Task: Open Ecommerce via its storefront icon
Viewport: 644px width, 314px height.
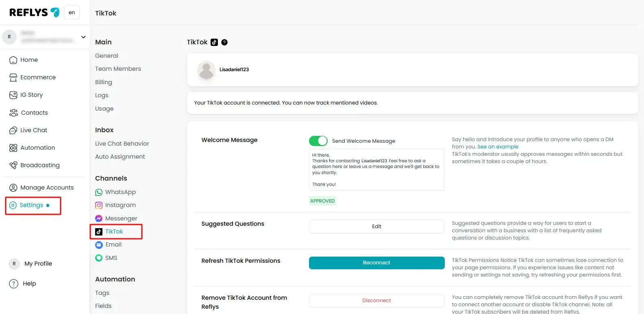Action: coord(13,77)
